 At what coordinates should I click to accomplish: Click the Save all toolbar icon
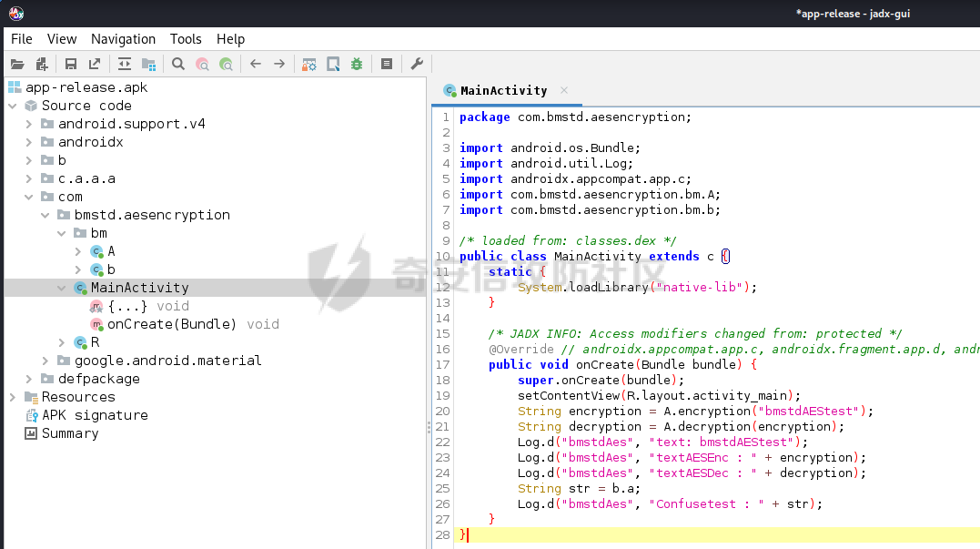point(71,64)
